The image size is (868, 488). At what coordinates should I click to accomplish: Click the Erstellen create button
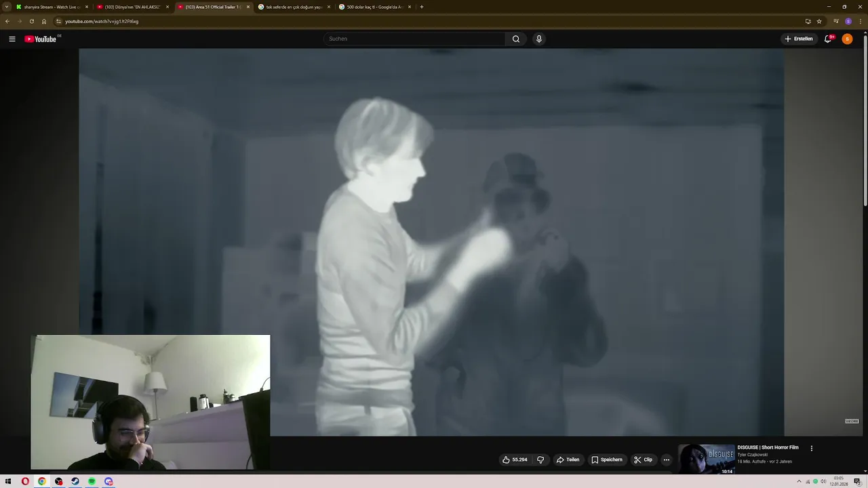pos(798,39)
